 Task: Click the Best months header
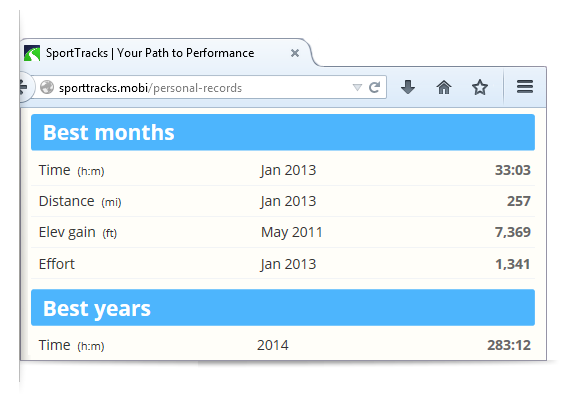(x=283, y=132)
